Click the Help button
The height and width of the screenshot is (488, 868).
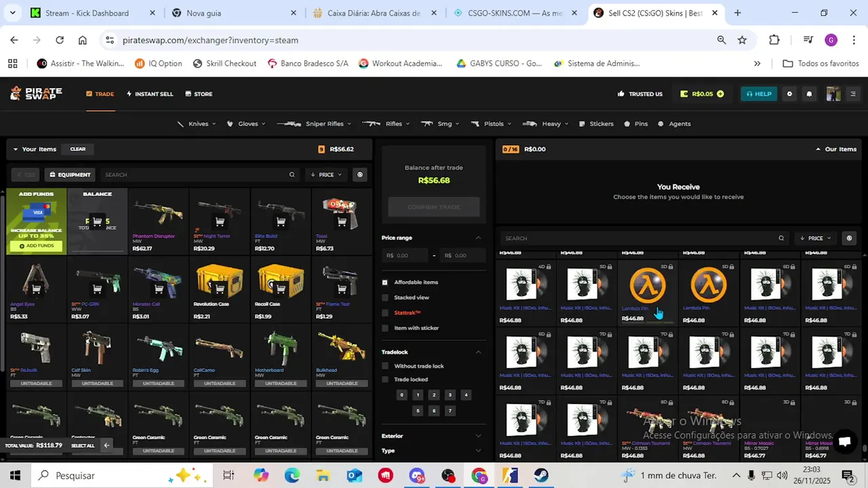759,94
